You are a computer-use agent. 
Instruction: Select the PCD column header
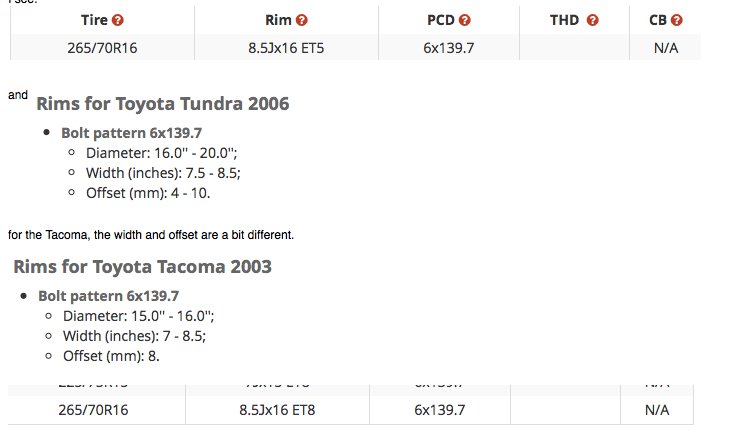pyautogui.click(x=441, y=20)
